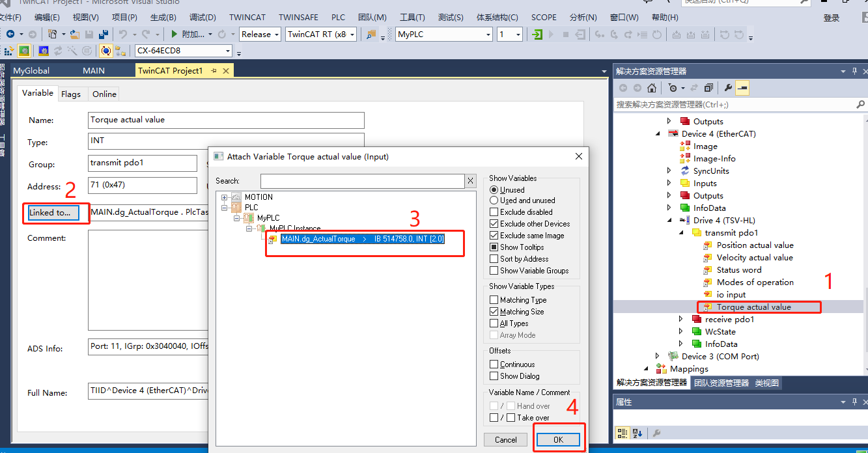The height and width of the screenshot is (453, 868).
Task: Enable Show Variable Groups checkbox
Action: (494, 271)
